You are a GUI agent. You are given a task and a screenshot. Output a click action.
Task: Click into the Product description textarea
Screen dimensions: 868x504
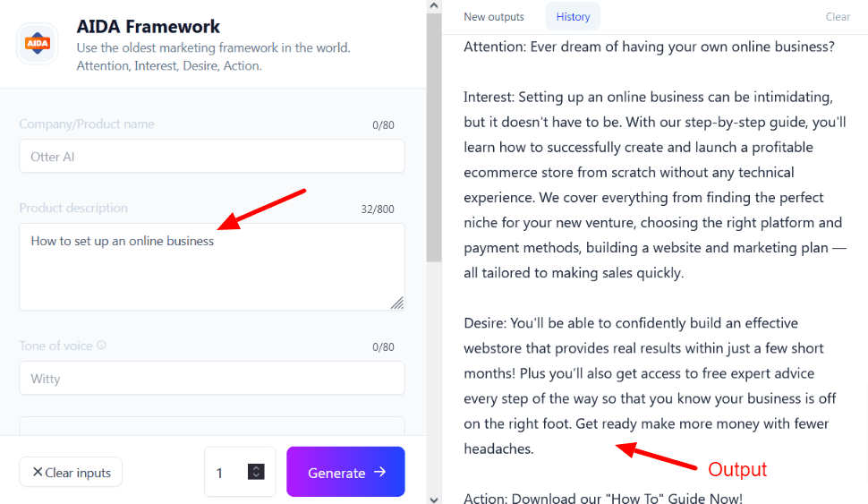(x=212, y=267)
